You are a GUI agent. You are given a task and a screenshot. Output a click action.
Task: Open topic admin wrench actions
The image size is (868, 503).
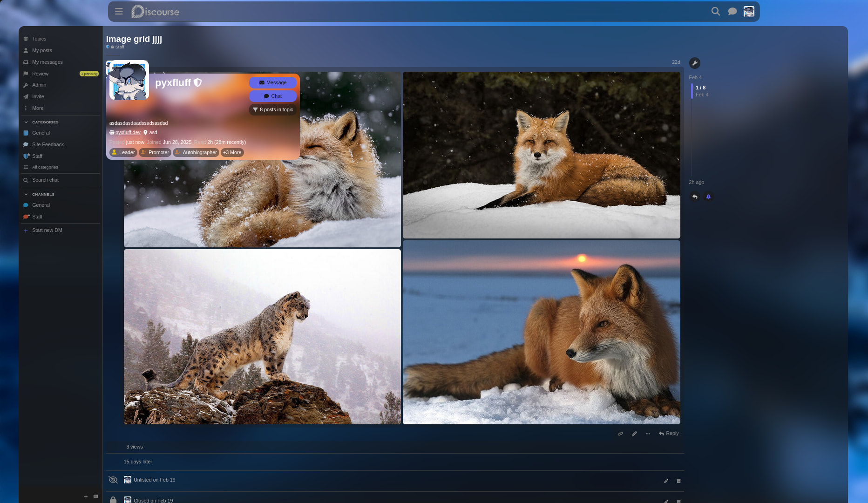point(694,63)
